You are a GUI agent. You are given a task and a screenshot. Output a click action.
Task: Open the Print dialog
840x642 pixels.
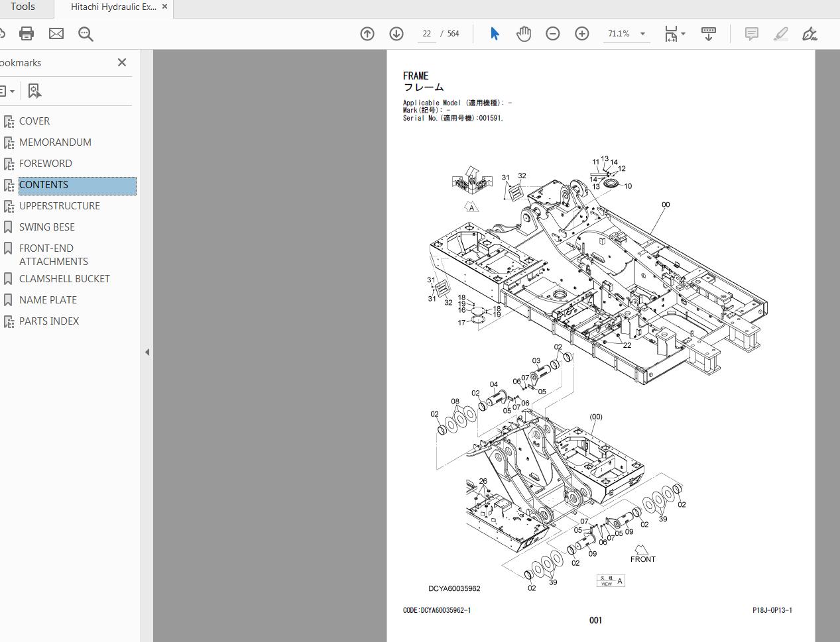(27, 33)
